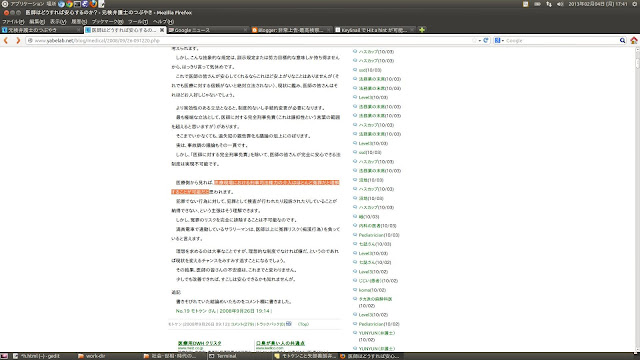This screenshot has width=640, height=360.
Task: Open the volume indicator in the system tray
Action: click(560, 4)
